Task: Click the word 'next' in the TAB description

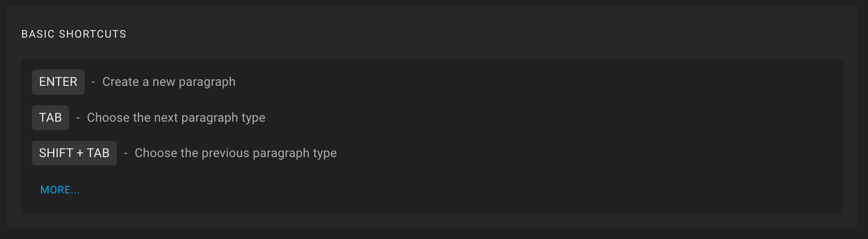Action: pos(166,118)
